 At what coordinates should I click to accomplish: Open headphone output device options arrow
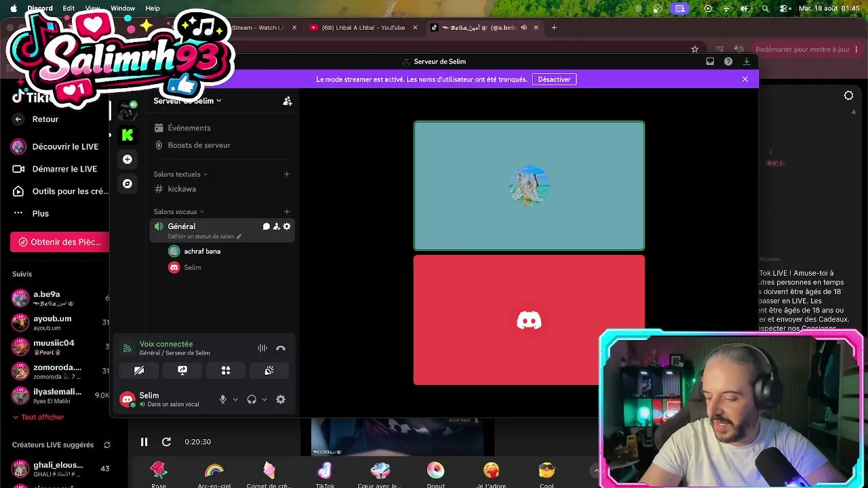click(264, 400)
